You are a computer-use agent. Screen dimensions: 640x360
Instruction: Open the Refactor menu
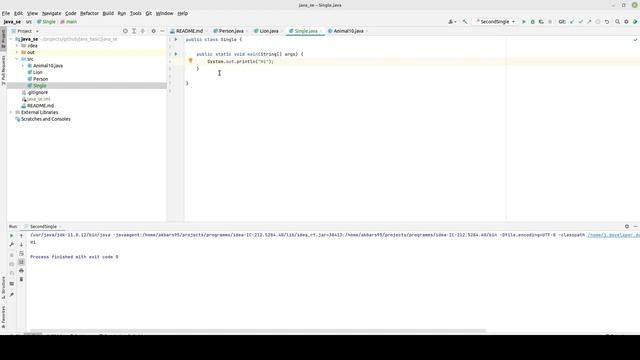tap(89, 13)
